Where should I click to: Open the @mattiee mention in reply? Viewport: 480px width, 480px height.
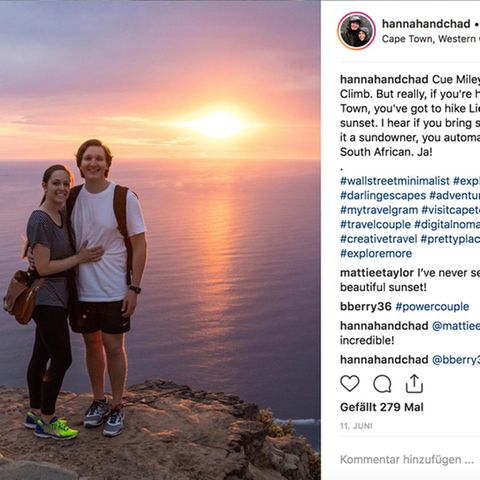456,326
